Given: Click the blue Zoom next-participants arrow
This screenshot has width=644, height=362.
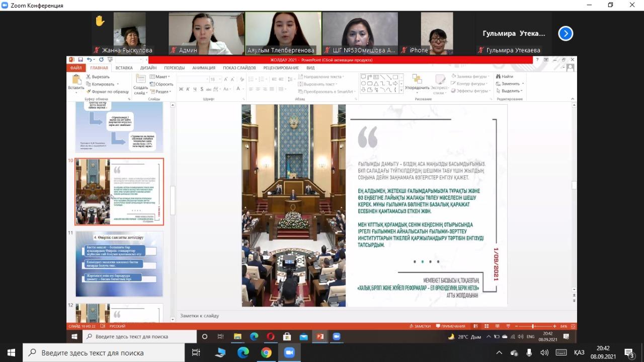Looking at the screenshot, I should click(566, 34).
